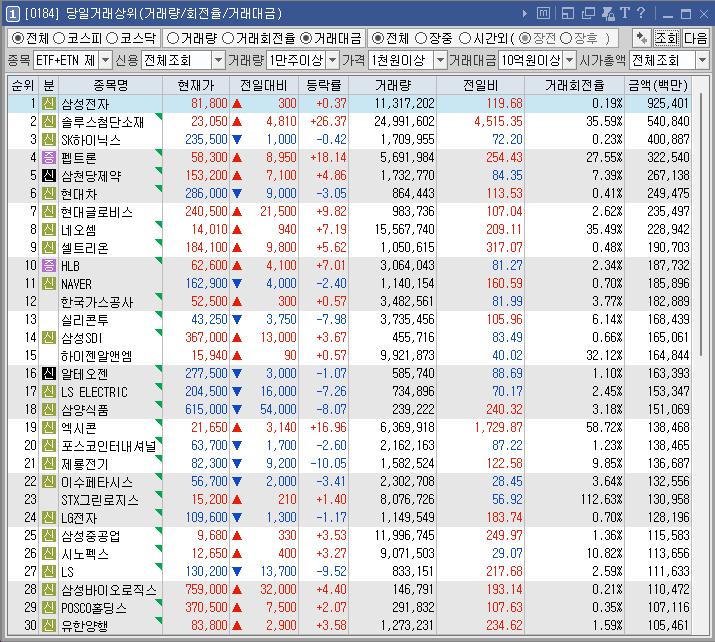Toggle the pin-lock icon in title bar
The width and height of the screenshot is (715, 642).
(x=609, y=13)
